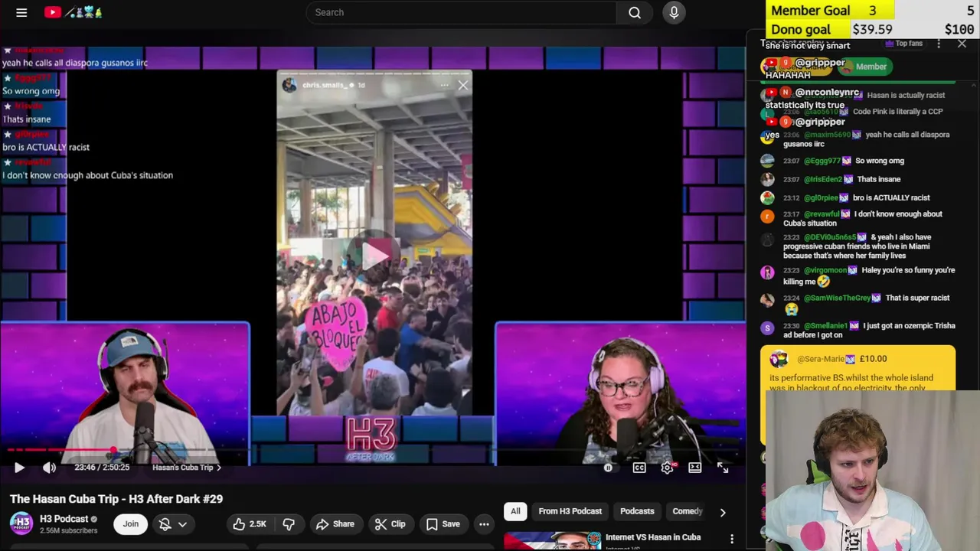The image size is (980, 551).
Task: Start voice search with the microphone
Action: pyautogui.click(x=674, y=12)
